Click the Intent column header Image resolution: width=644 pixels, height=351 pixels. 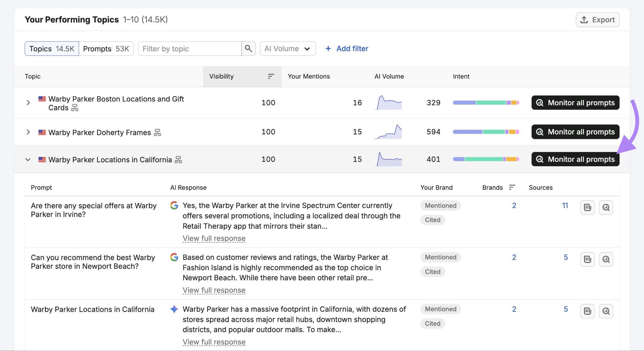[461, 76]
